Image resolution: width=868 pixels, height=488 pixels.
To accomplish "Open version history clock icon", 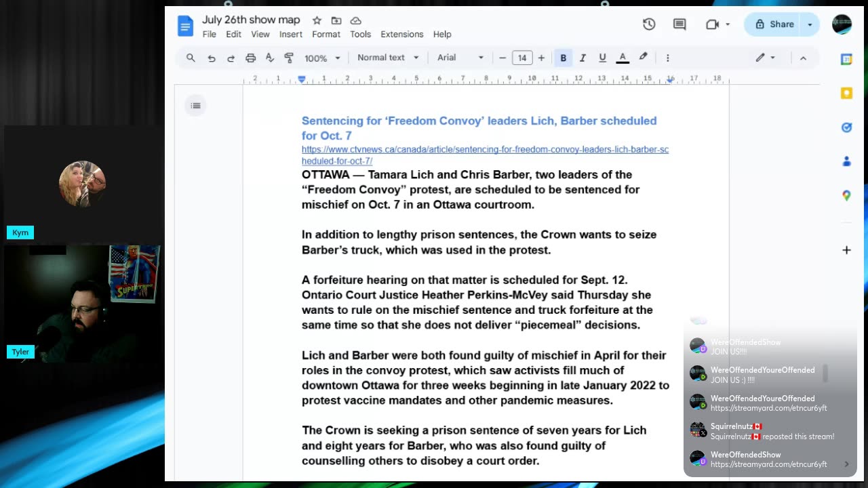I will pos(649,24).
